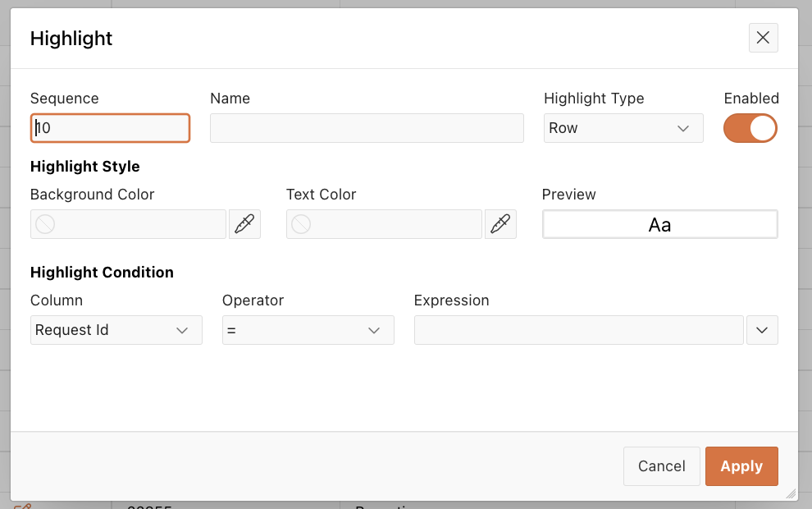This screenshot has height=509, width=812.
Task: Click the Text Color text field
Action: tap(384, 224)
